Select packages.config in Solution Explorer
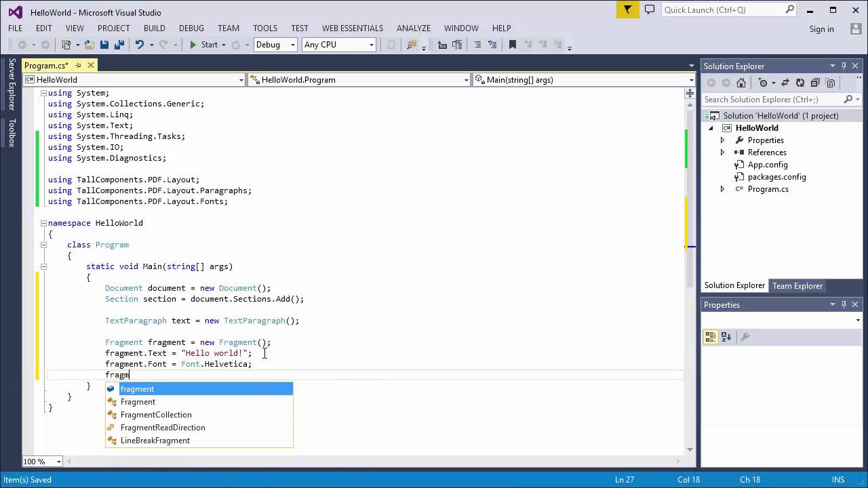 tap(776, 177)
